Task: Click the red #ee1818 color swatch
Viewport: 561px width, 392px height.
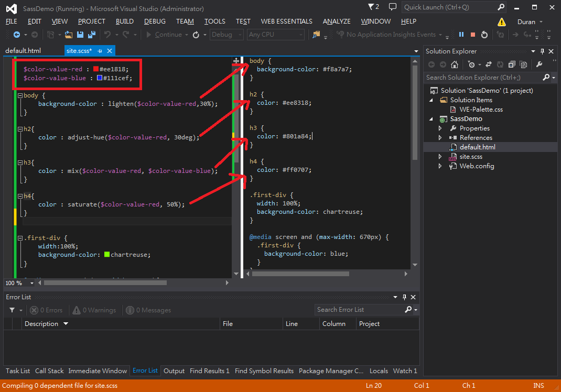Action: pyautogui.click(x=96, y=69)
